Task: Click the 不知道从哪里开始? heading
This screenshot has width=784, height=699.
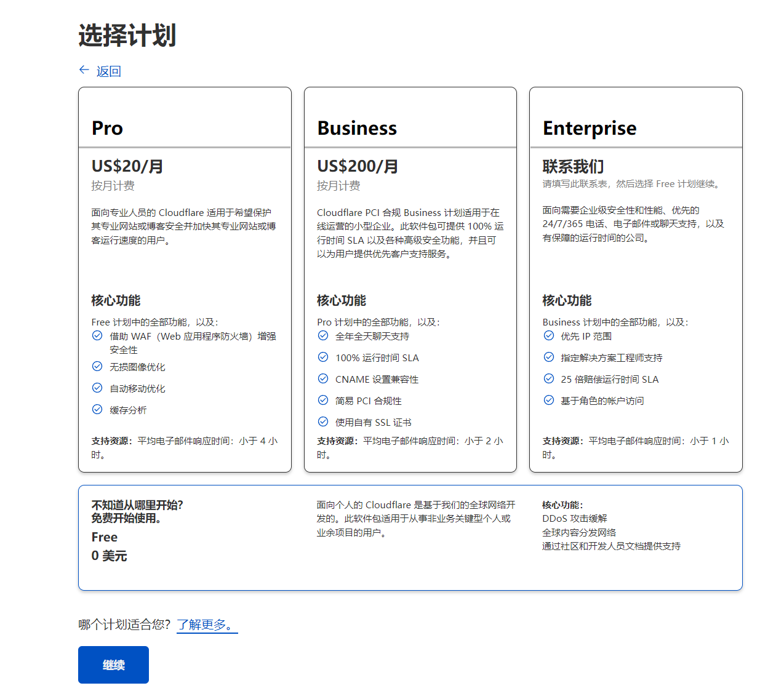Action: tap(137, 505)
